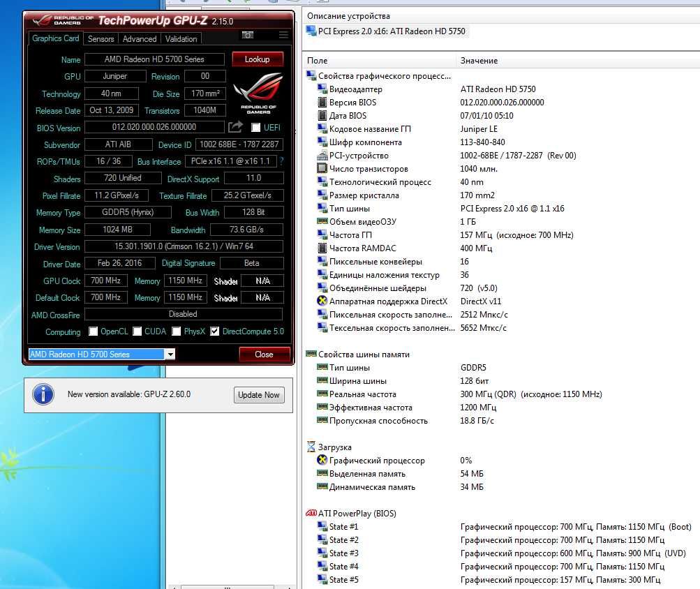Select the Частота ГП row
Image resolution: width=700 pixels, height=589 pixels.
pos(445,235)
